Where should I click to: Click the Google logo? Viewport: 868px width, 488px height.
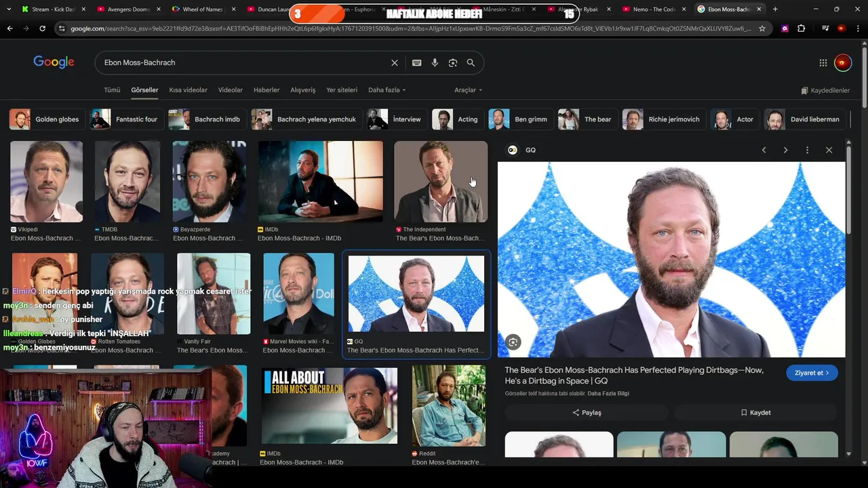[54, 62]
